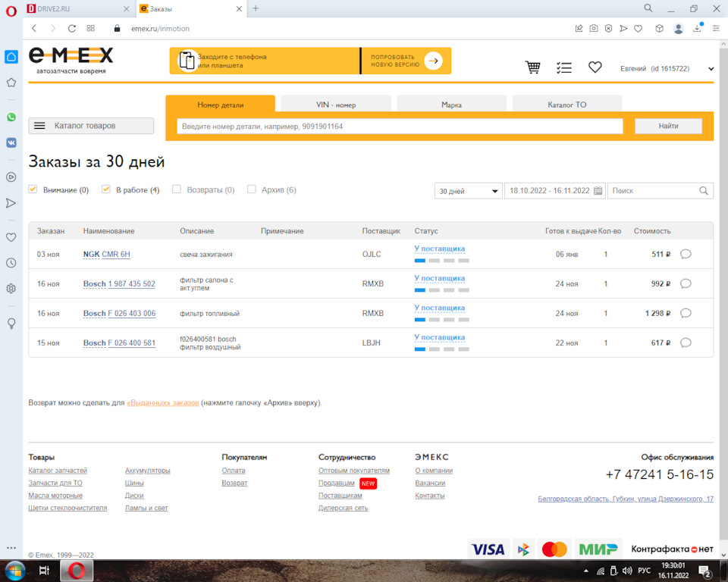The width and height of the screenshot is (728, 582).
Task: Select the Заказы browser tab
Action: pyautogui.click(x=191, y=9)
